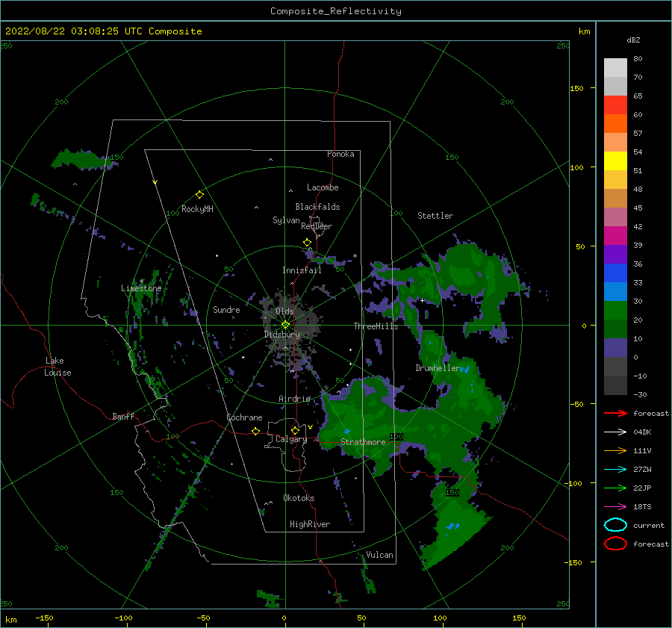Screen dimensions: 672x628
Task: Click the magenta 18TS arrow in legend
Action: (616, 507)
